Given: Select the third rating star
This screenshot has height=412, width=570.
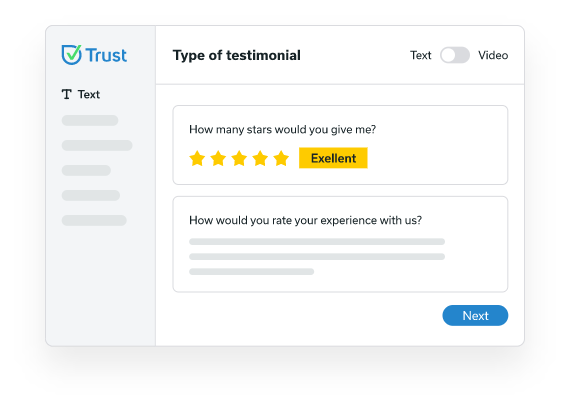Looking at the screenshot, I should pos(239,159).
